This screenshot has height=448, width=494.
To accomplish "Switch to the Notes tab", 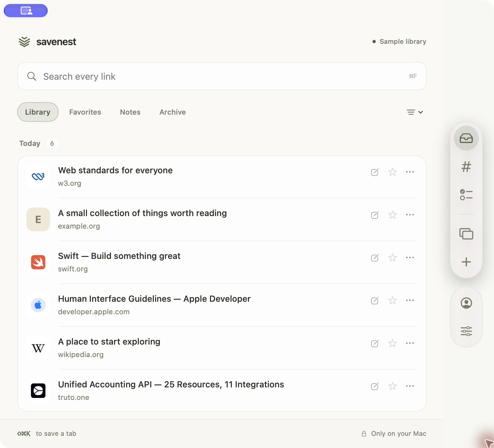I will (130, 112).
